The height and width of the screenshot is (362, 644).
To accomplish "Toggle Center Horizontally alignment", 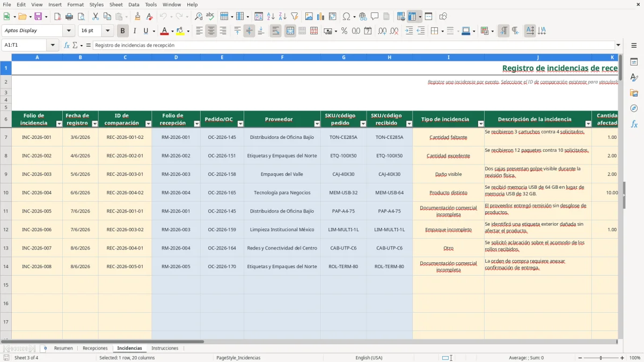I will click(x=211, y=31).
